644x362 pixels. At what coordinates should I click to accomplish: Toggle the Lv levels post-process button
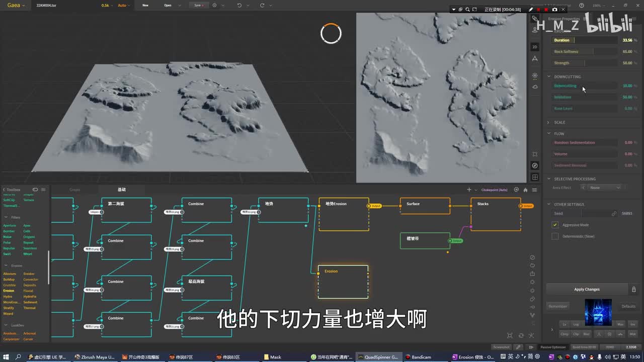(565, 324)
